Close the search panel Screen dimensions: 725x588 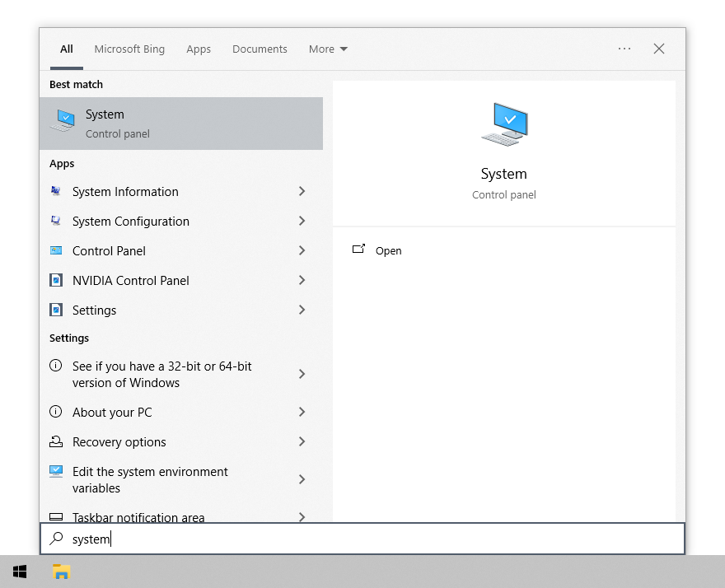659,49
